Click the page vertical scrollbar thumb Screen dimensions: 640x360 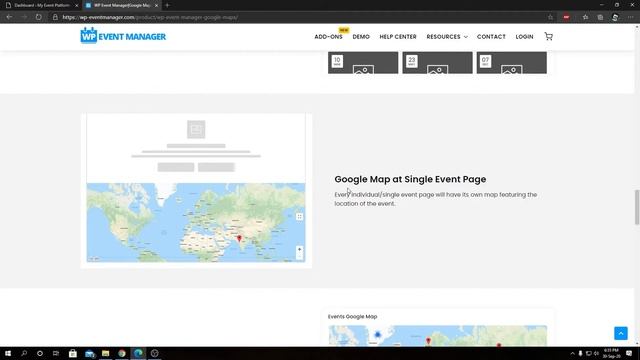(x=636, y=207)
